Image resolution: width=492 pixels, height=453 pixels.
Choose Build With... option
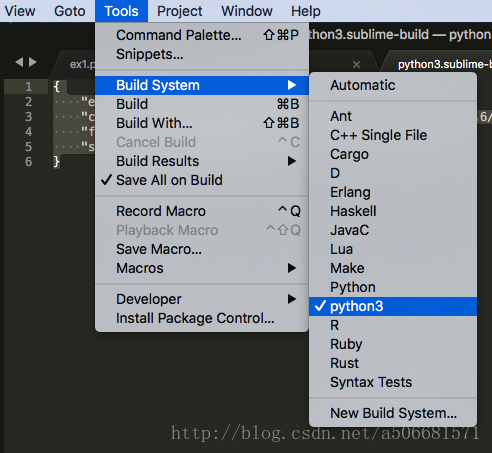[202, 123]
